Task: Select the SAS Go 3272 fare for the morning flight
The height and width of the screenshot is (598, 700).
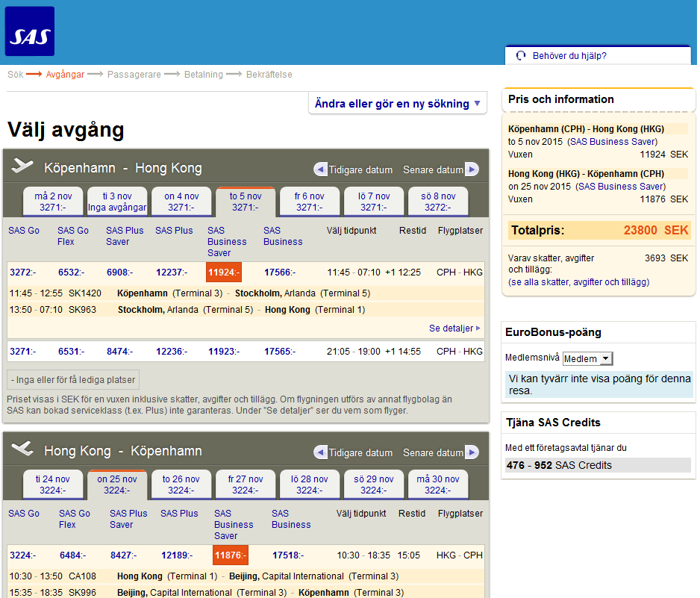Action: 22,273
